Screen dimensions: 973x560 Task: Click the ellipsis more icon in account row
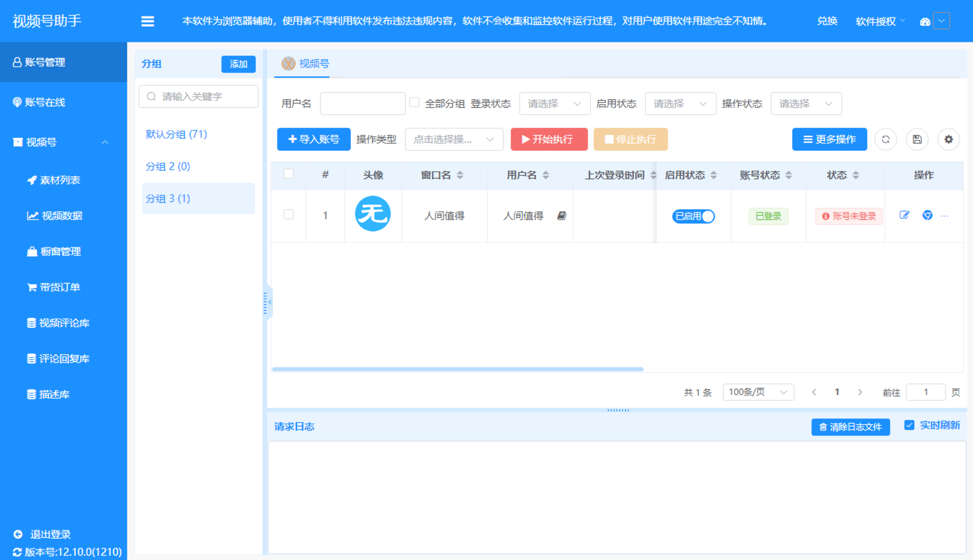944,216
